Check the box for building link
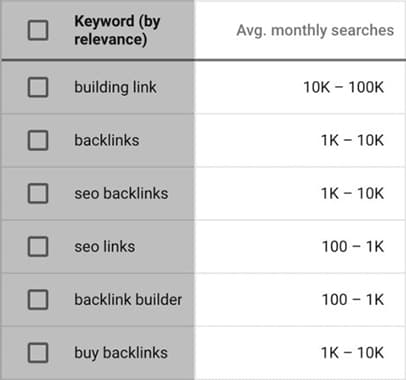 pos(38,87)
